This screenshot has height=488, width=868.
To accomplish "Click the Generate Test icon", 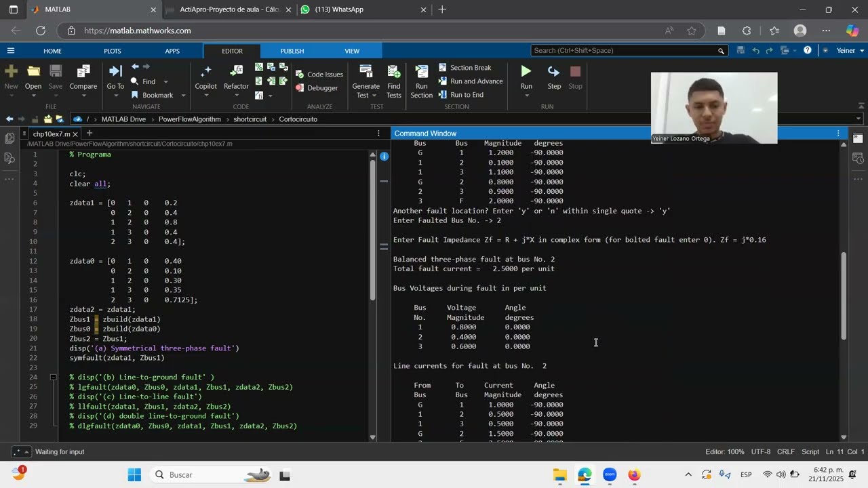I will (x=366, y=71).
